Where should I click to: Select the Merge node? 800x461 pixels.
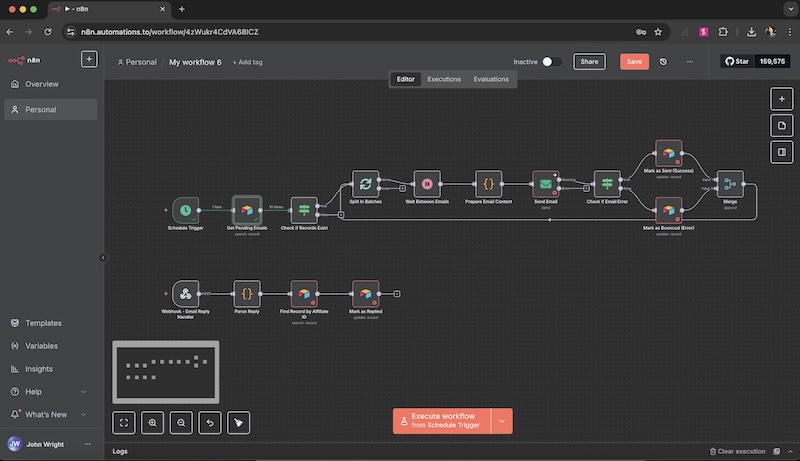pyautogui.click(x=730, y=184)
